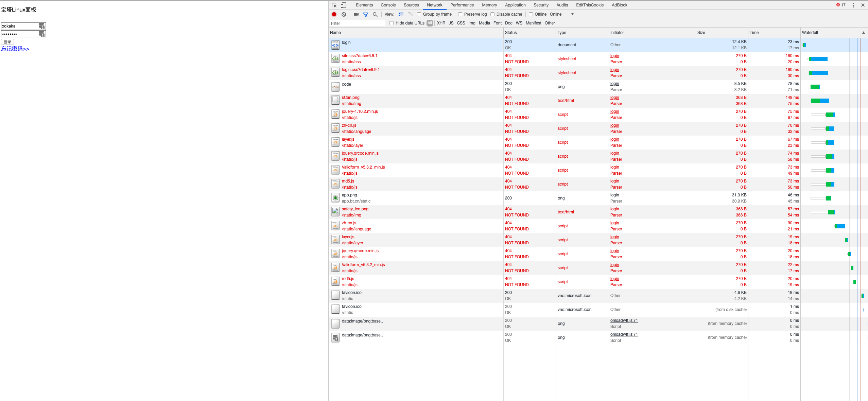Open the 忘记密码 forgot password link

15,49
